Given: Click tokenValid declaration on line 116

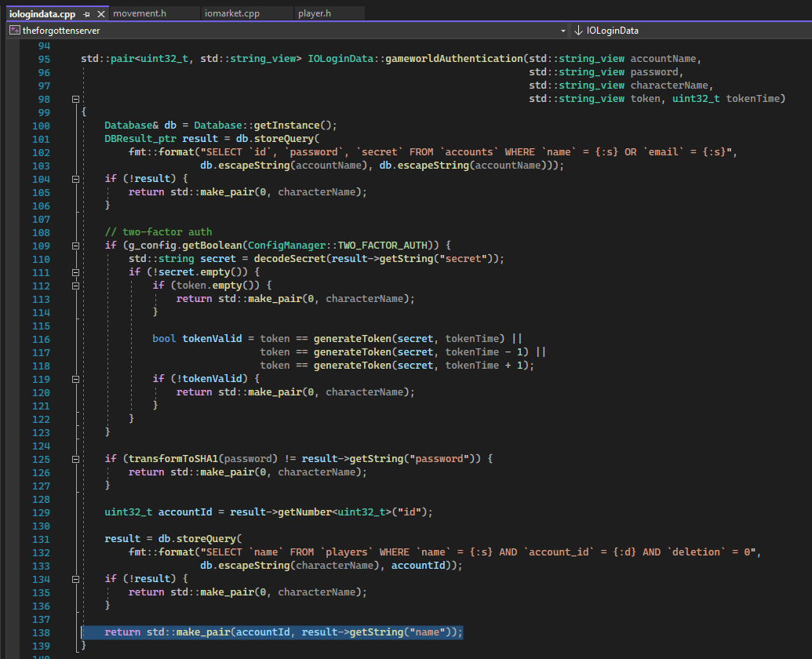Looking at the screenshot, I should coord(212,339).
